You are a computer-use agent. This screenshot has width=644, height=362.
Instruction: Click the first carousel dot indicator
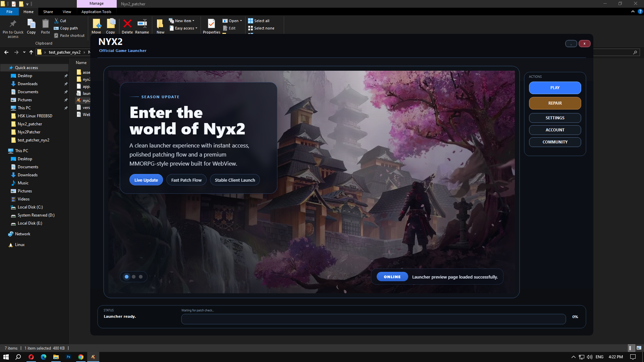126,277
